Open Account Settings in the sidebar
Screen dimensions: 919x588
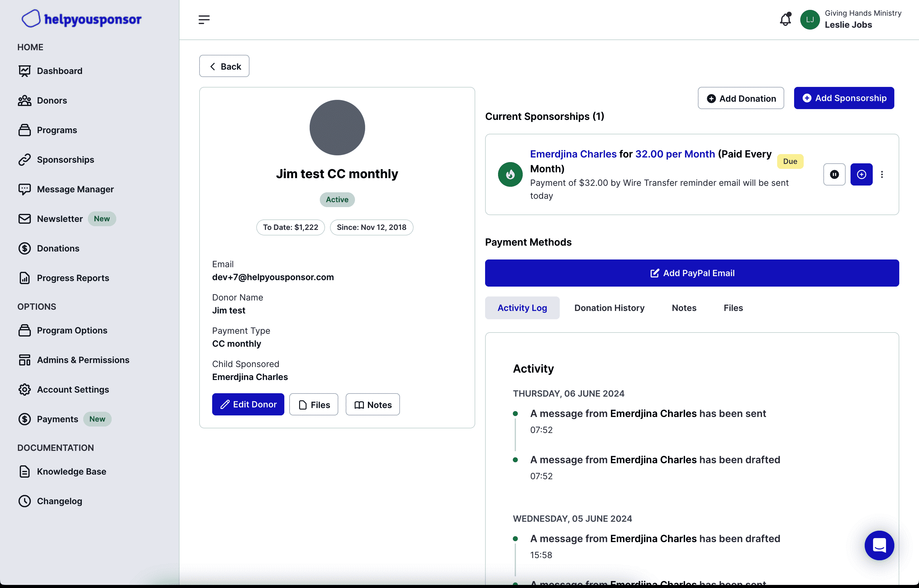(72, 390)
